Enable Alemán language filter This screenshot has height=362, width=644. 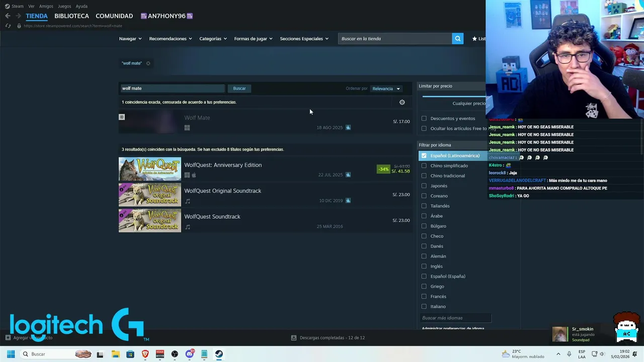point(424,256)
